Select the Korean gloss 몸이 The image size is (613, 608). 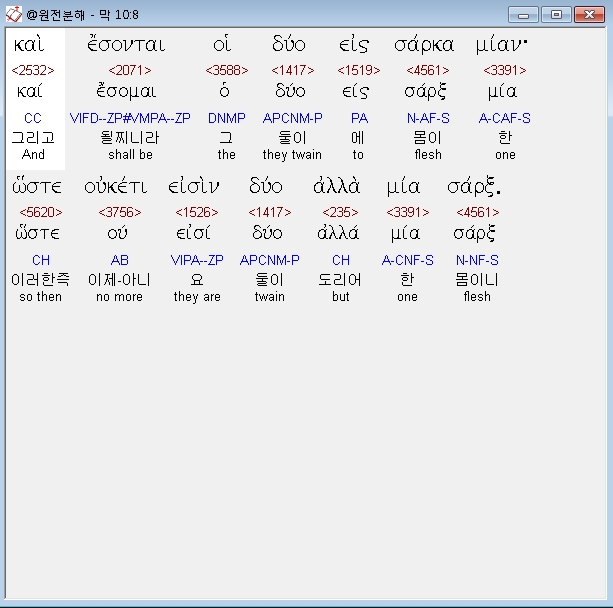click(428, 138)
